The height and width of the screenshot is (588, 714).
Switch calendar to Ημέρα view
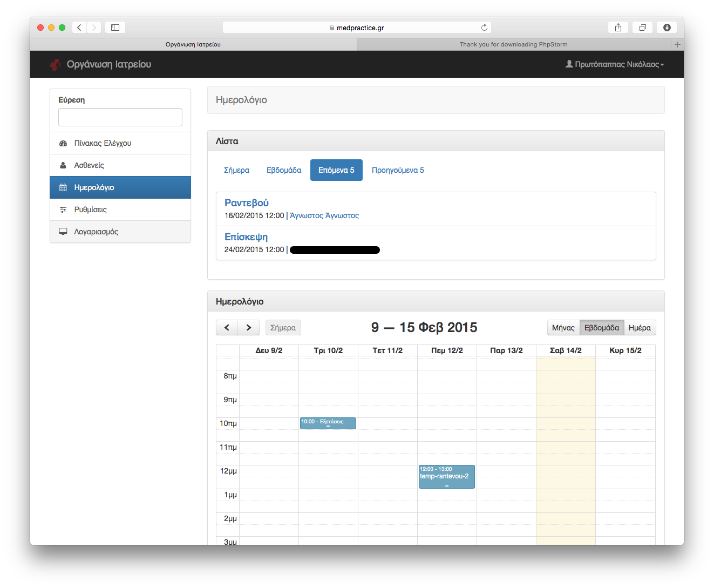(640, 328)
